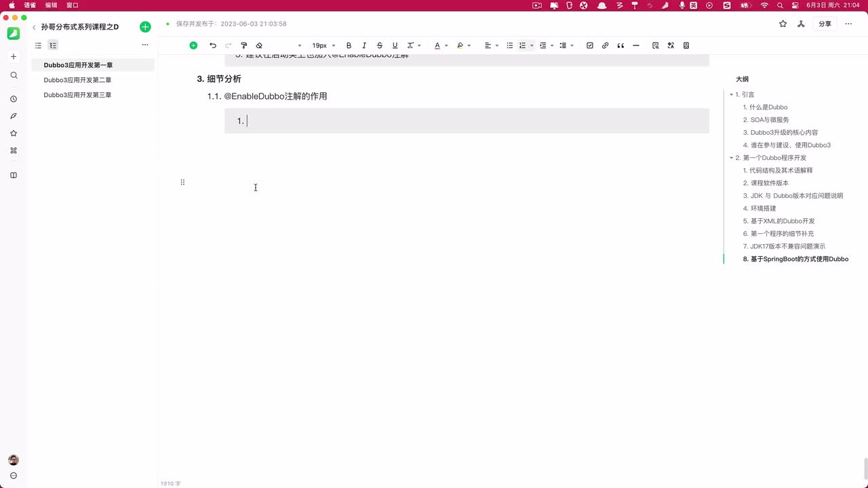This screenshot has width=868, height=488.
Task: Click the 分享 share button
Action: (825, 24)
